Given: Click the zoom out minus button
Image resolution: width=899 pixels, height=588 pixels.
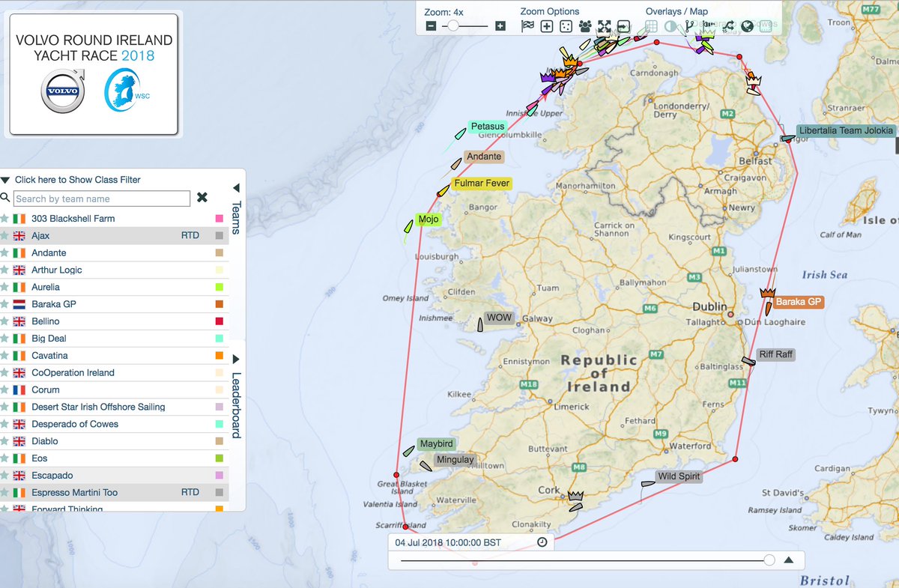Looking at the screenshot, I should (431, 26).
